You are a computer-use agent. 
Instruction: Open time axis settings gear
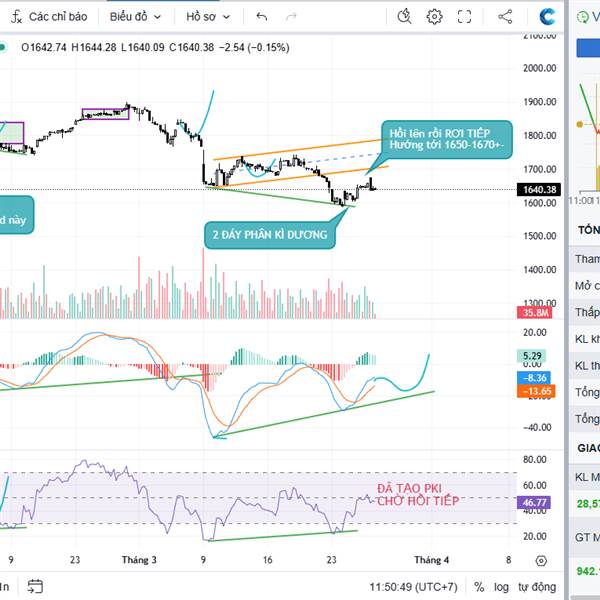coord(541,561)
